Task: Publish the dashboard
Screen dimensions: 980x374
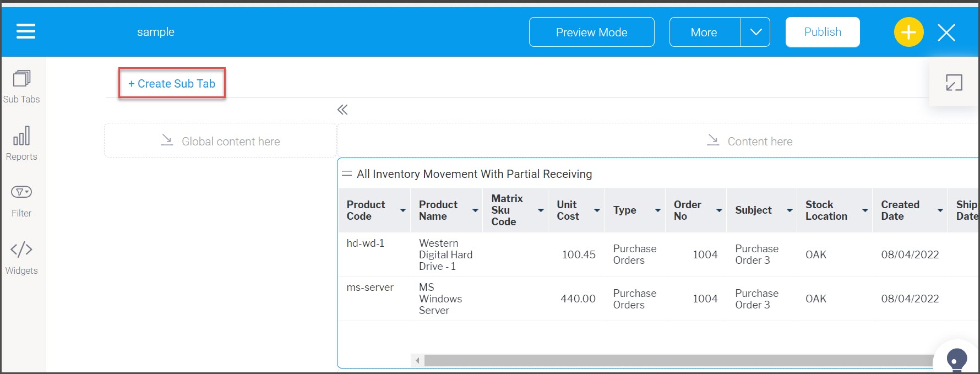Action: click(x=823, y=32)
